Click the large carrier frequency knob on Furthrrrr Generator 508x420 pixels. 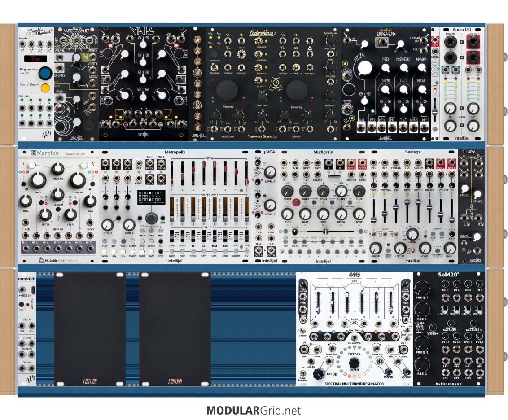pos(297,90)
